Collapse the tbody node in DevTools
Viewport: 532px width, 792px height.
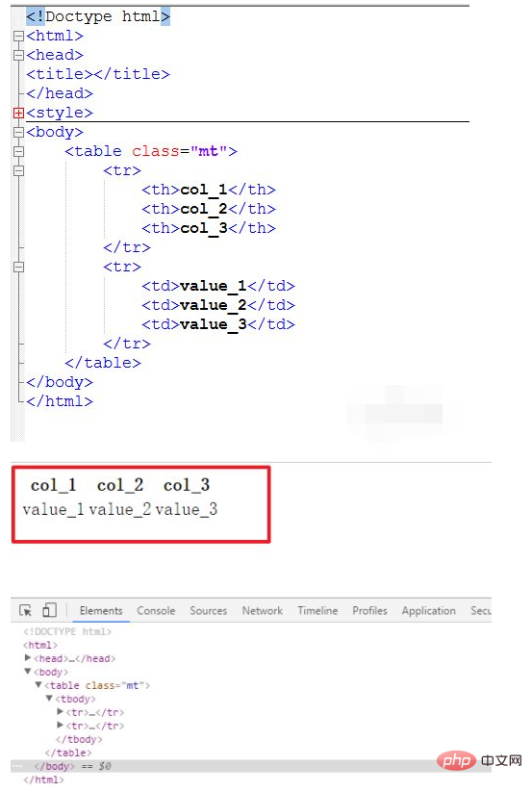click(x=49, y=699)
